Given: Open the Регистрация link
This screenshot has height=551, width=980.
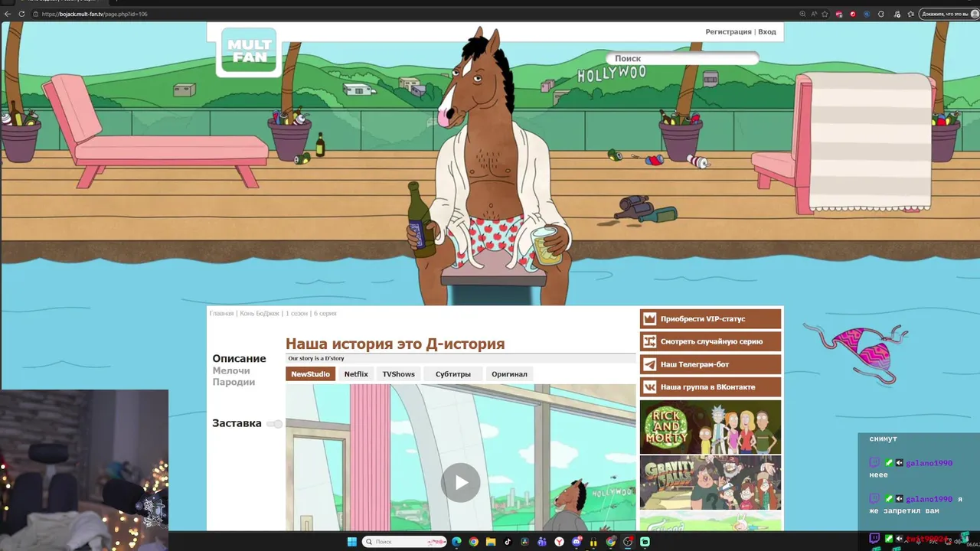Looking at the screenshot, I should coord(728,32).
